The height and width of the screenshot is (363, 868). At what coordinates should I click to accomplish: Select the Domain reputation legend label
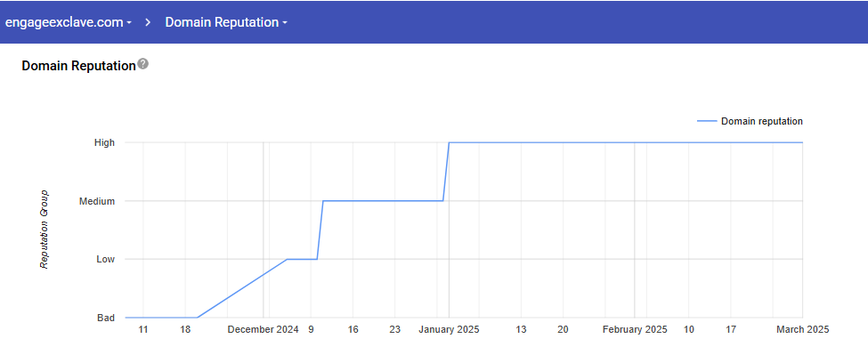[x=761, y=121]
